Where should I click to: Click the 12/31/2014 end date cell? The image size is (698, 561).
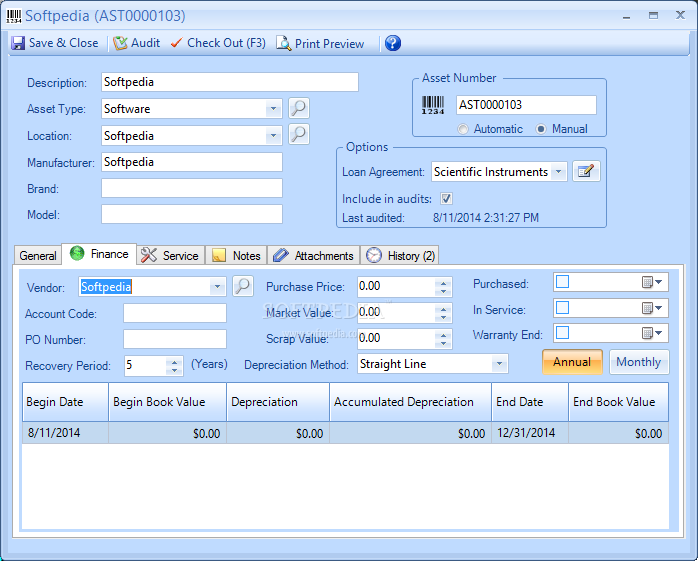pyautogui.click(x=530, y=433)
